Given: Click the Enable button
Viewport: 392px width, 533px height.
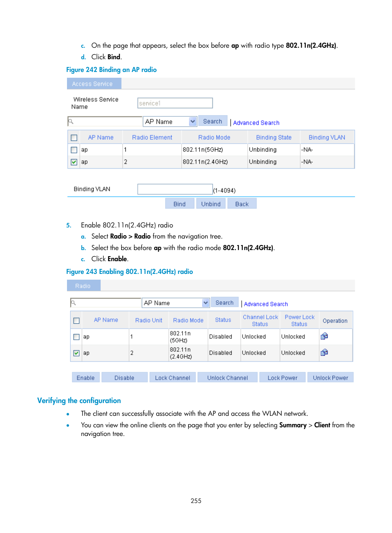Looking at the screenshot, I should (x=85, y=378).
